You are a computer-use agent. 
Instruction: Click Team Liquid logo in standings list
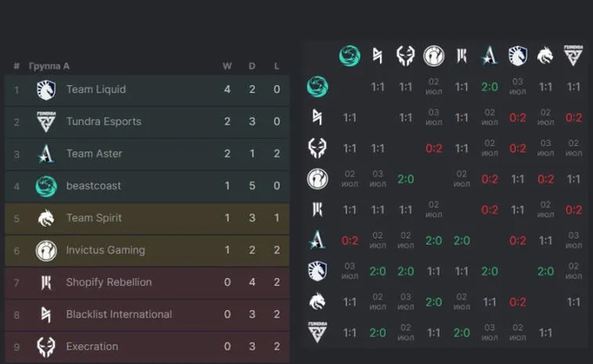[46, 89]
